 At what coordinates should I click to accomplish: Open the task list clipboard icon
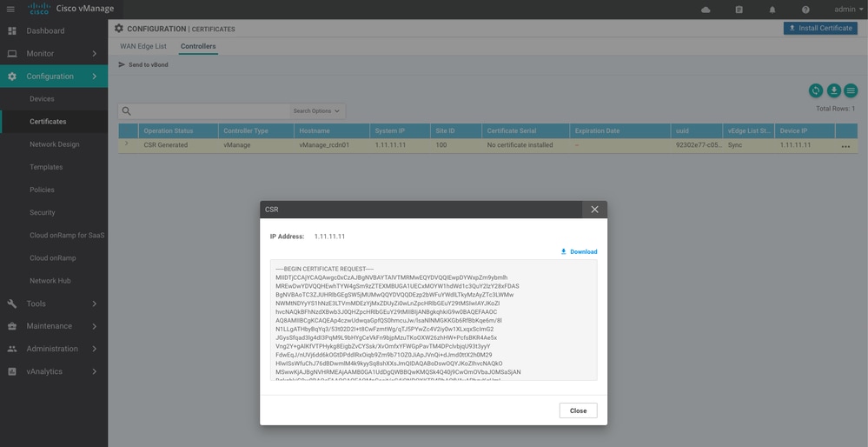click(x=739, y=10)
